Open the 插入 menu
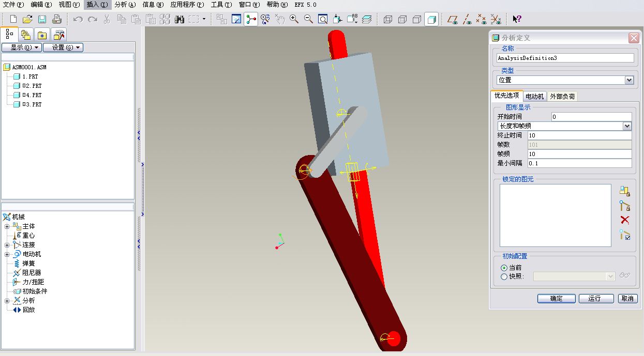 [x=97, y=5]
